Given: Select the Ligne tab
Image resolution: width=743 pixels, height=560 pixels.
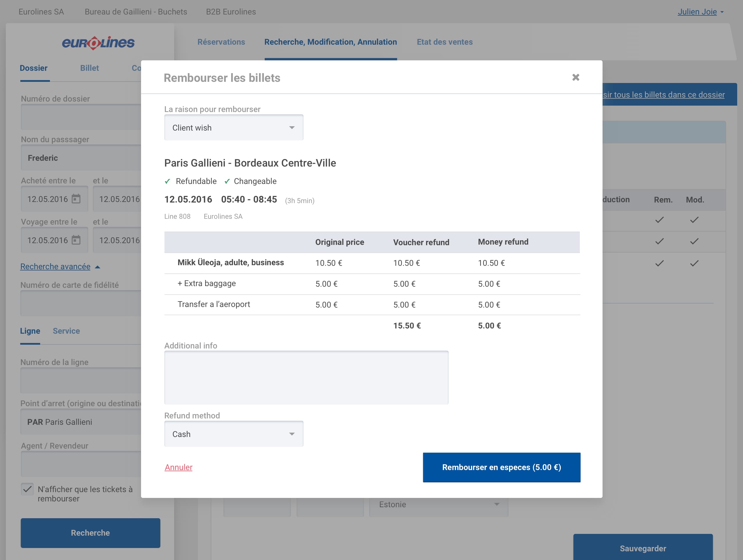Looking at the screenshot, I should point(30,331).
